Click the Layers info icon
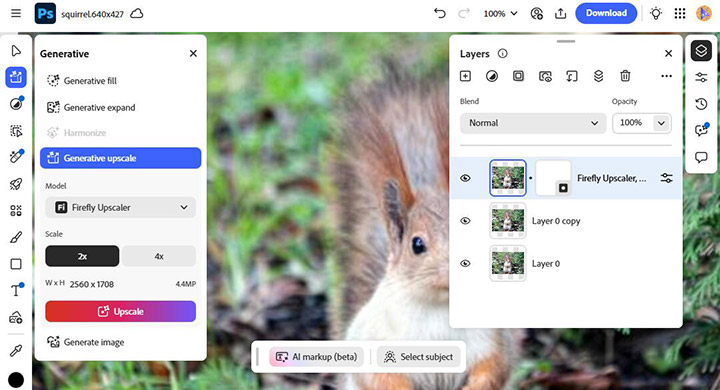This screenshot has height=390, width=720. coord(503,54)
